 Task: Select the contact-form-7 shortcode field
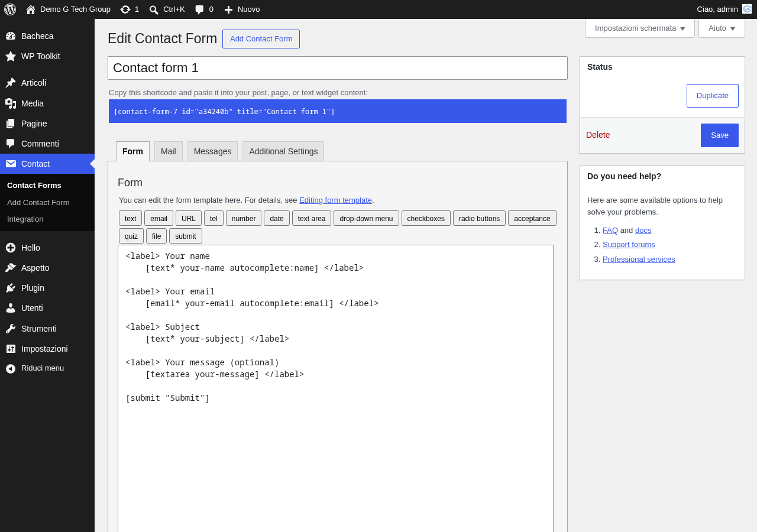pos(338,111)
